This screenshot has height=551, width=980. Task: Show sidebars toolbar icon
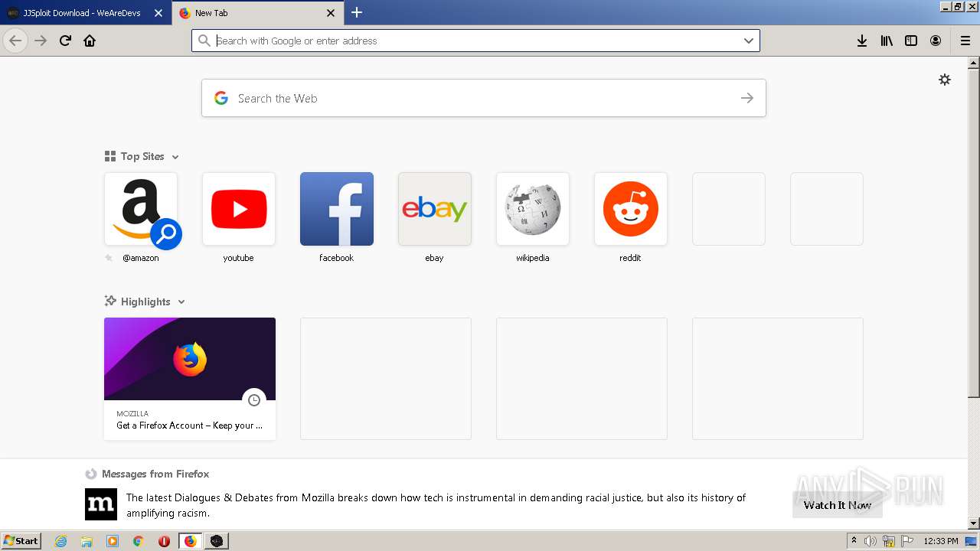coord(911,41)
